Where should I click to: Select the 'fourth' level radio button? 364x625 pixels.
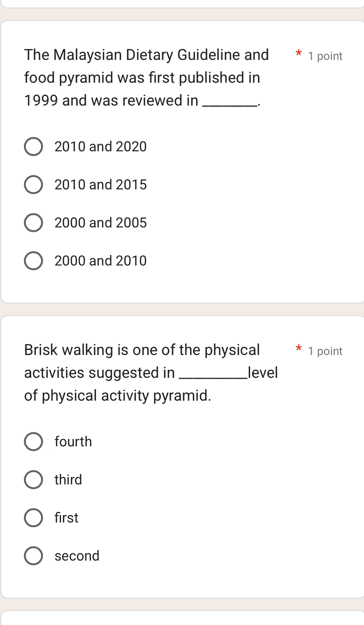[33, 442]
